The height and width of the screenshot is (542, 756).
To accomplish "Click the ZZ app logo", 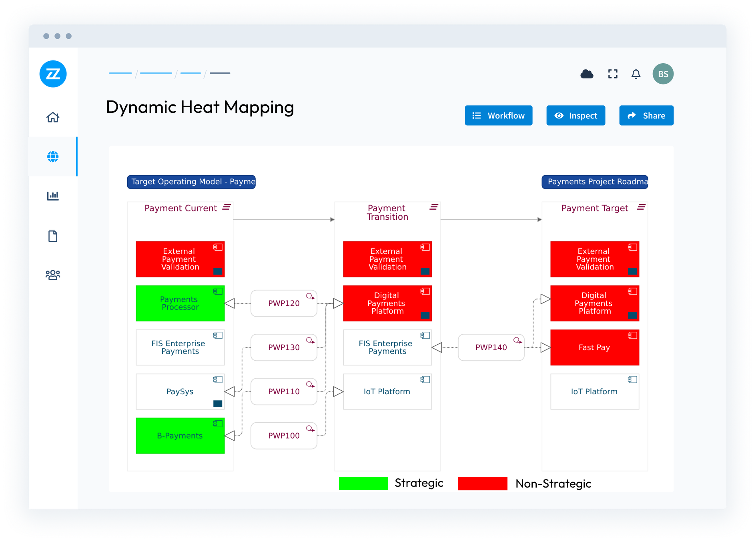I will (53, 74).
